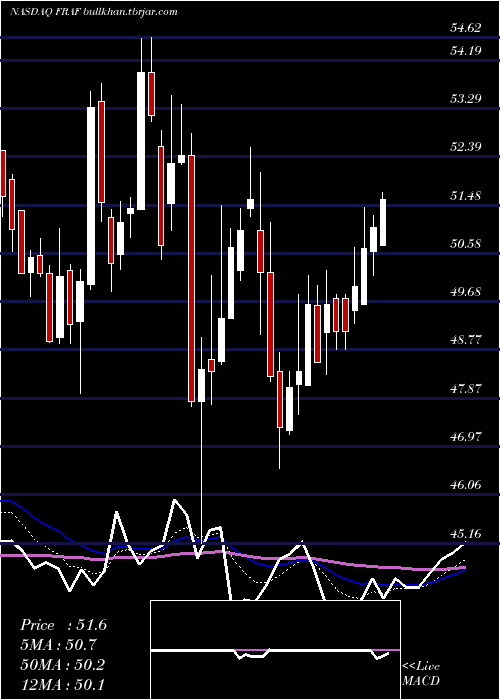Click the 50.58 price axis label
The height and width of the screenshot is (700, 500).
click(x=466, y=243)
